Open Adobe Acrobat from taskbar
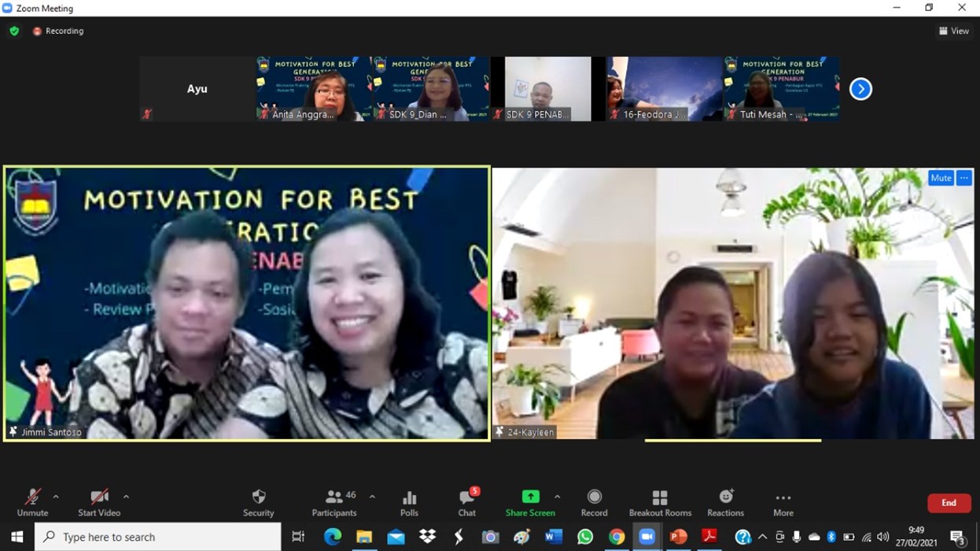 710,537
